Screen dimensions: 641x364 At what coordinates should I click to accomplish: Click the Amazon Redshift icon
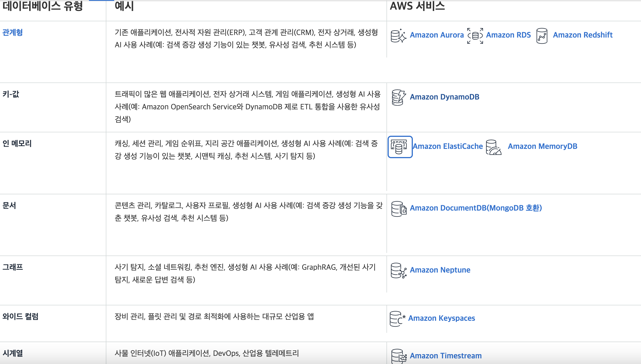tap(542, 36)
